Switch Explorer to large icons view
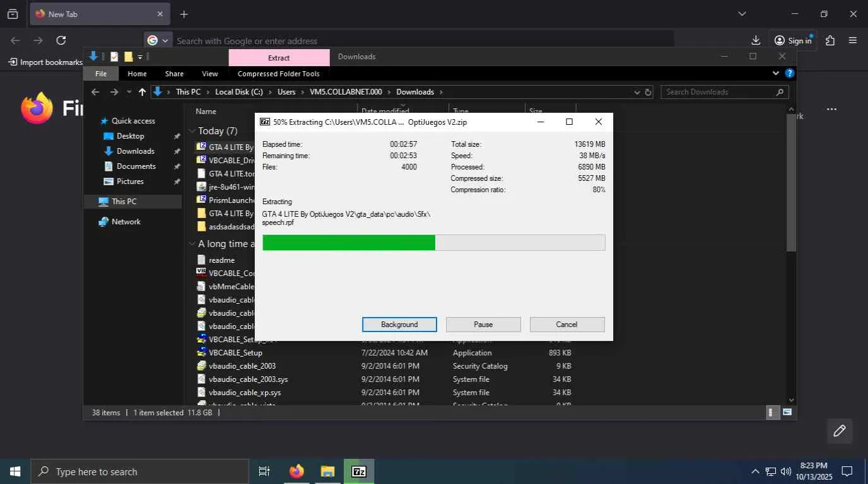Image resolution: width=868 pixels, height=484 pixels. point(787,413)
